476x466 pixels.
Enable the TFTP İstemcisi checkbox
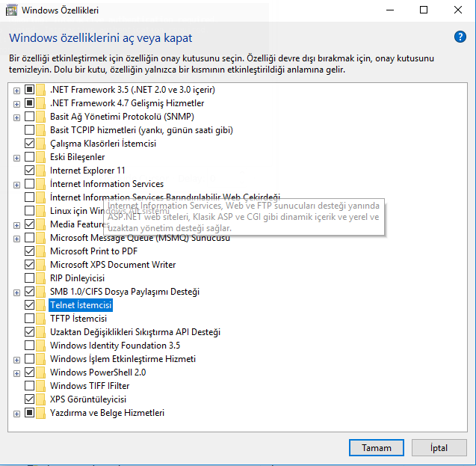29,318
